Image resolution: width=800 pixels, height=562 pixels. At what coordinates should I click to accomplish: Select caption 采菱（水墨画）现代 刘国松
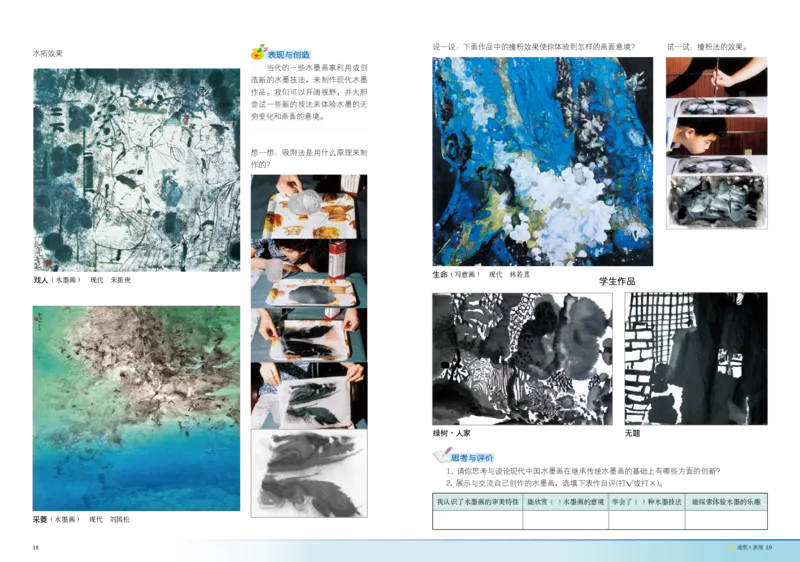82,519
